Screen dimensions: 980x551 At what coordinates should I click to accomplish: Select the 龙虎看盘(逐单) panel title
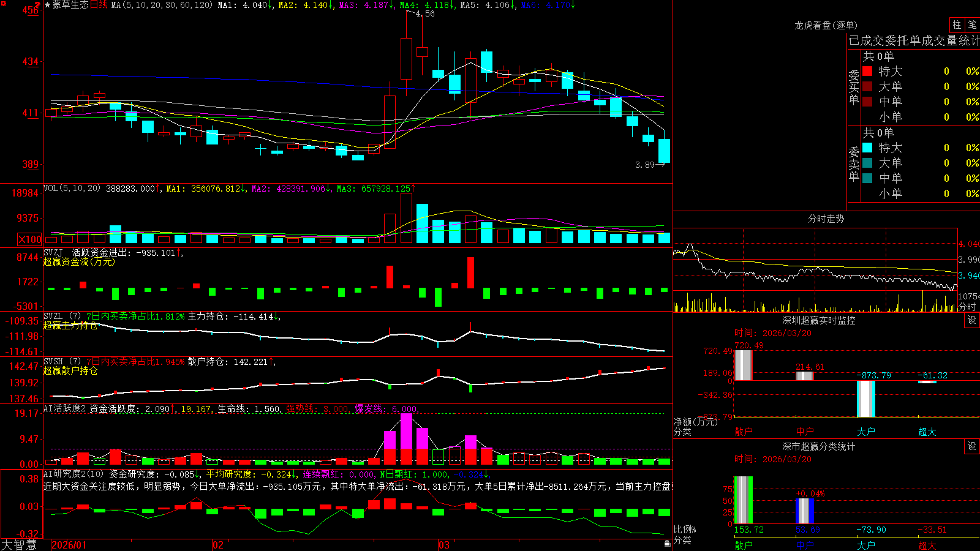click(826, 25)
